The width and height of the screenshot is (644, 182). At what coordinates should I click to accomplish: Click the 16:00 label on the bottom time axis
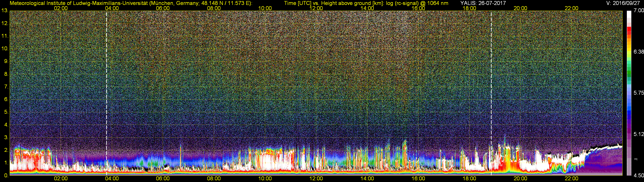[x=418, y=179]
